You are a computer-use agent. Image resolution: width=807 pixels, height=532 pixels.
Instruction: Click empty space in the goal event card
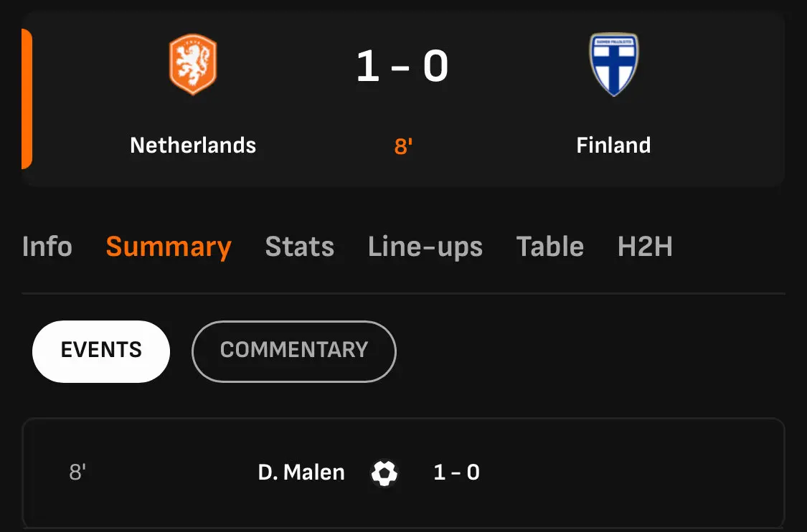click(631, 472)
